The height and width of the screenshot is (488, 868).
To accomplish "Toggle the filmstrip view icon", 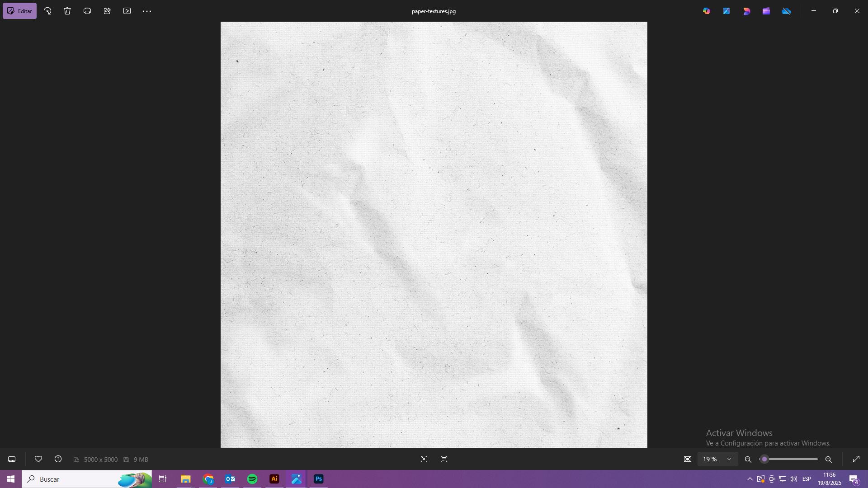I will tap(12, 459).
